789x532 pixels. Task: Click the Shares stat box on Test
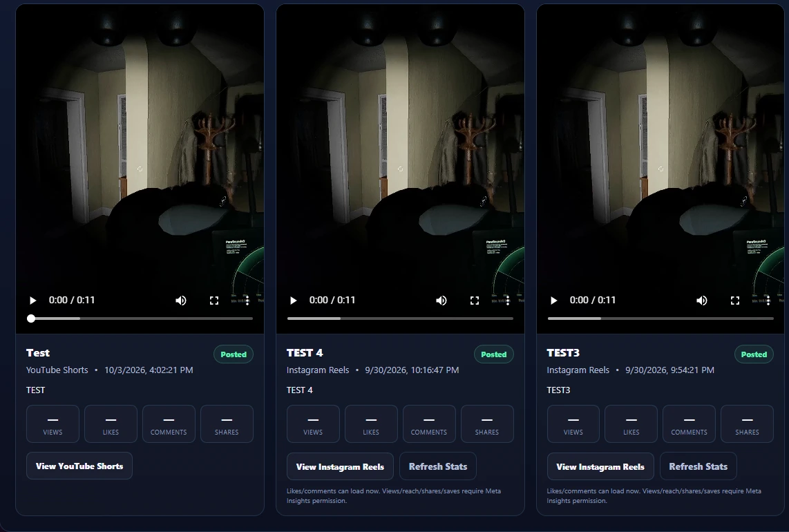click(227, 424)
